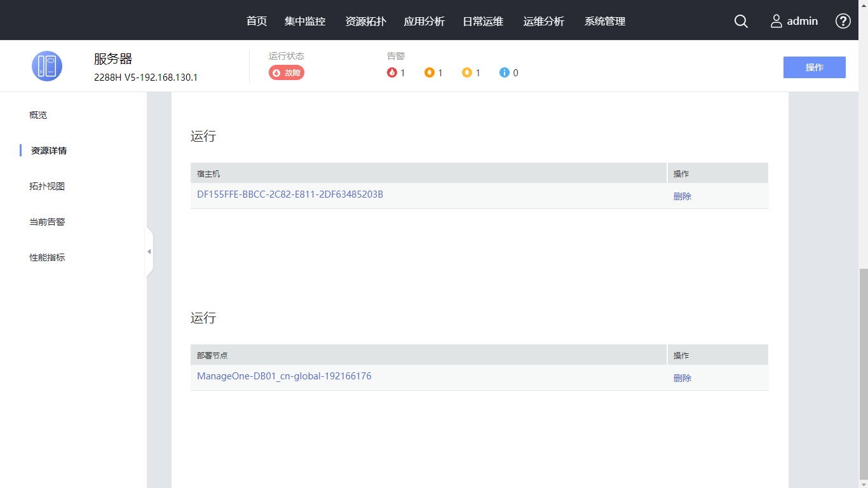This screenshot has height=488, width=868.
Task: Click the yellow minor alarm icon
Action: pyautogui.click(x=467, y=73)
